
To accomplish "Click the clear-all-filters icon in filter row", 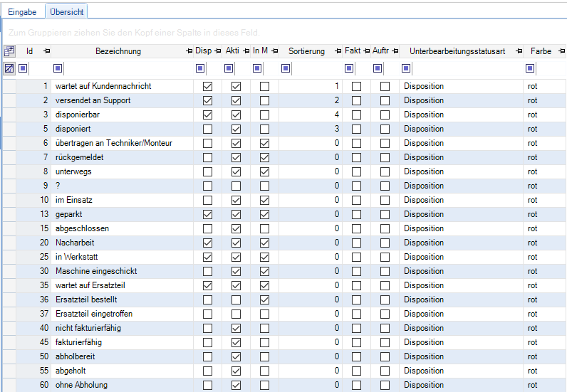I will click(x=9, y=69).
